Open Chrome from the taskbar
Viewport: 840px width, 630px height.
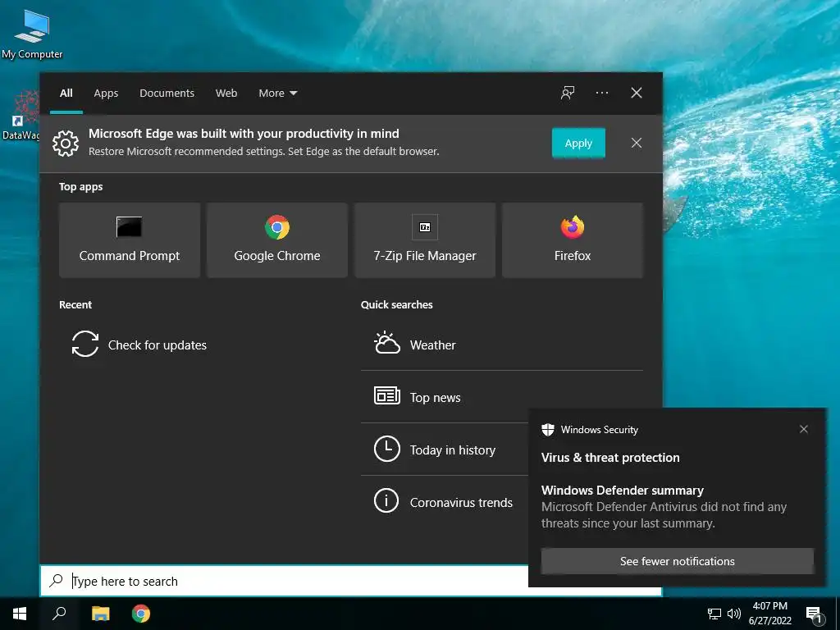tap(141, 614)
